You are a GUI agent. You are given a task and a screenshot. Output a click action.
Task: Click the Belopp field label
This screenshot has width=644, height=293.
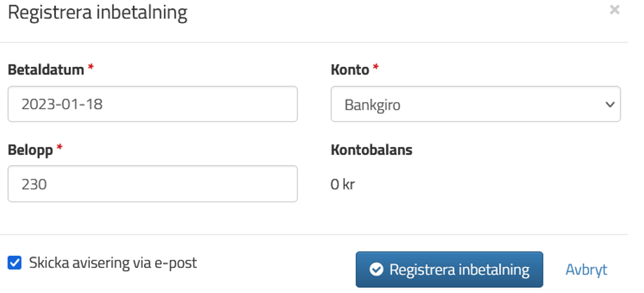[30, 150]
